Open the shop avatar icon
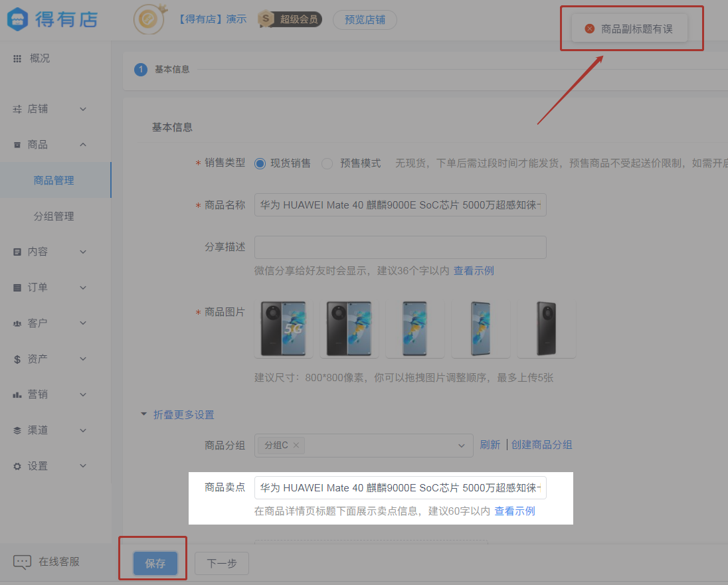The image size is (728, 585). tap(149, 19)
